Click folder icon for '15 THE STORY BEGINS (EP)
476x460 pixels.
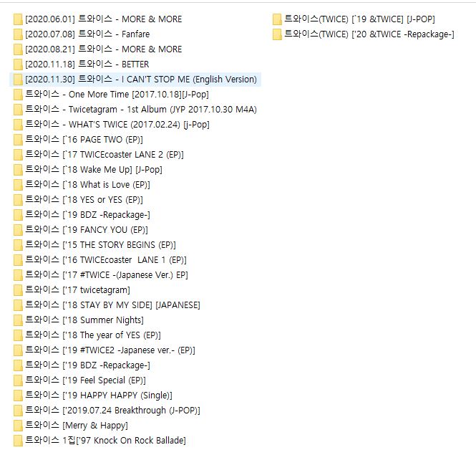point(18,245)
